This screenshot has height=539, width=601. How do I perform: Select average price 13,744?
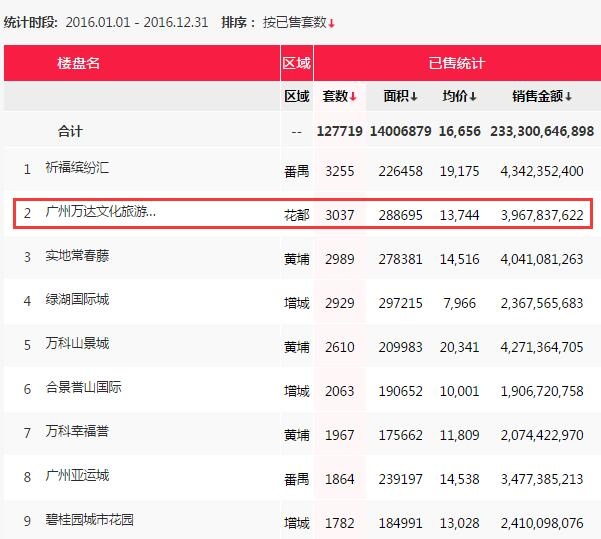pos(460,215)
